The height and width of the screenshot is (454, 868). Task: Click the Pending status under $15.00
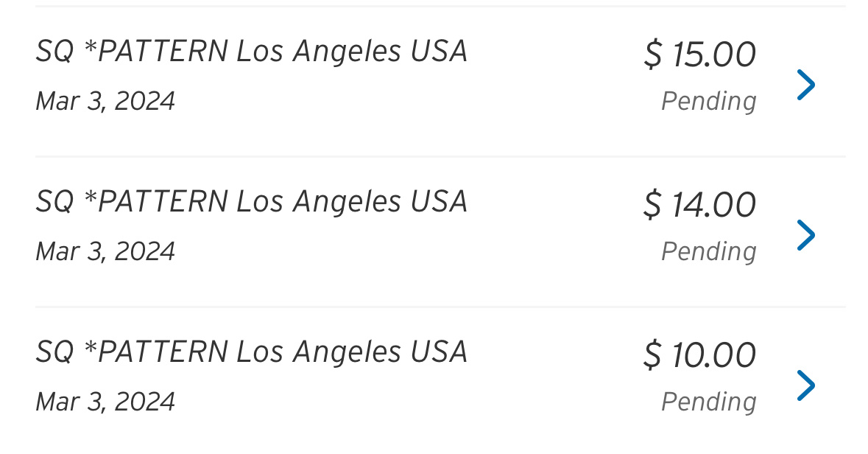coord(708,101)
